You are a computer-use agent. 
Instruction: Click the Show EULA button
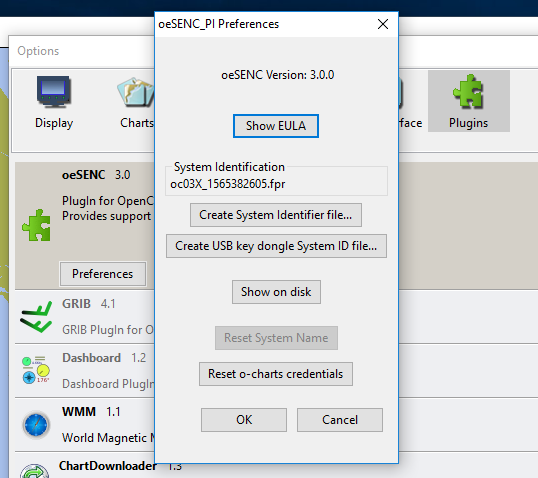(276, 126)
